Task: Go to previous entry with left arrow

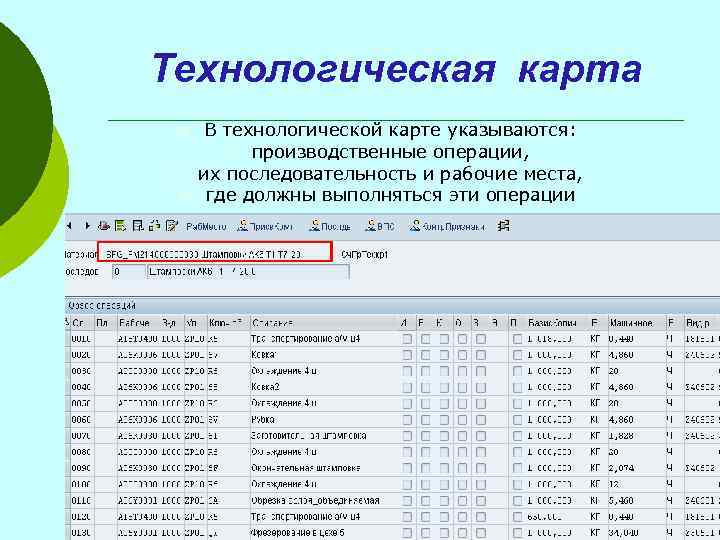Action: click(x=69, y=226)
